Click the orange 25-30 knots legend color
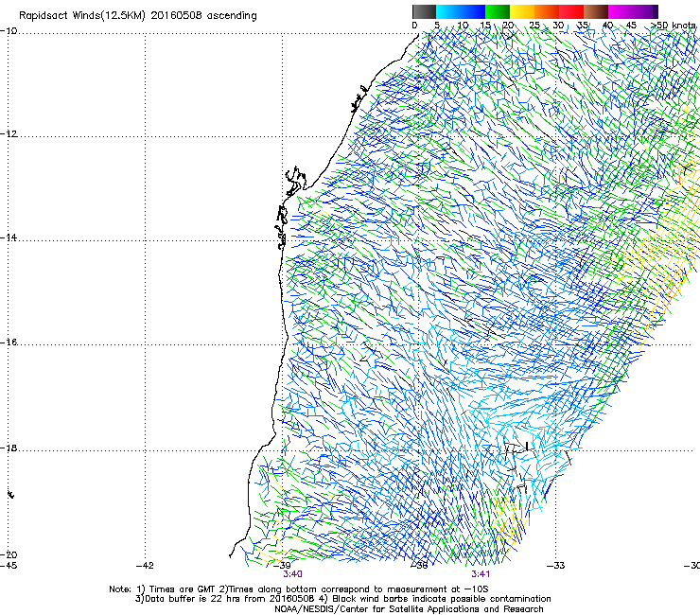This screenshot has width=700, height=615. [x=547, y=11]
